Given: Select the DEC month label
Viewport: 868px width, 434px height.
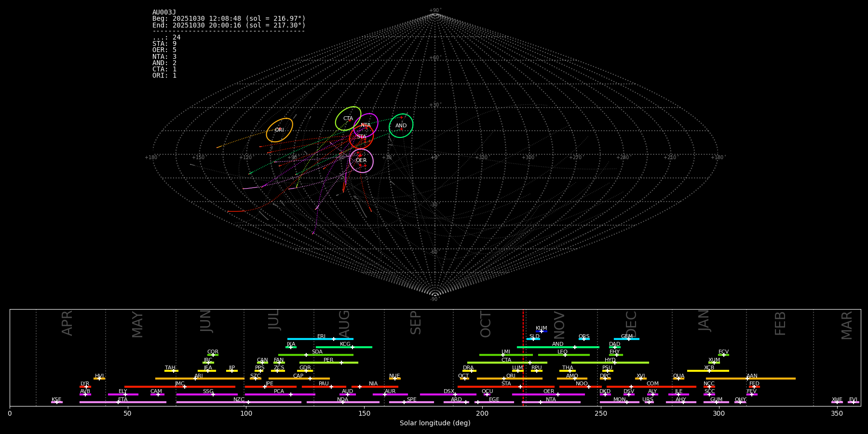Looking at the screenshot, I should point(631,324).
